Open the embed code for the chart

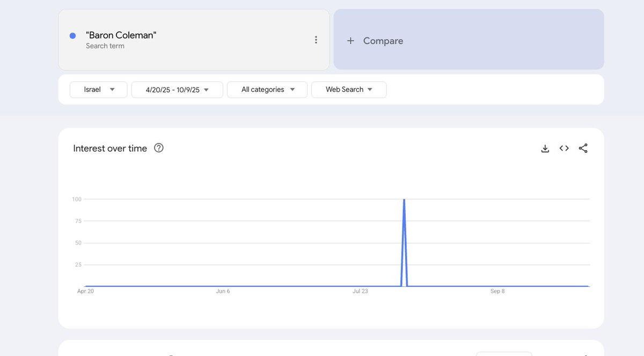point(564,149)
